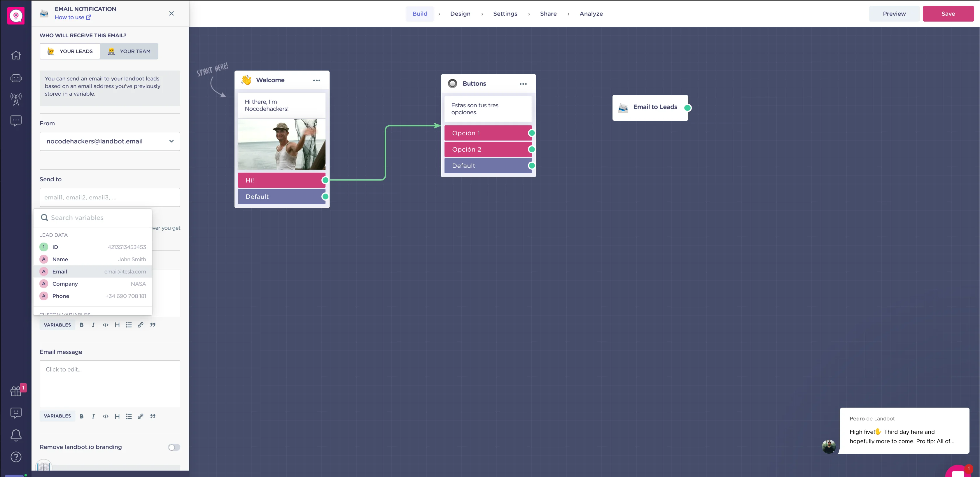Open the help question mark icon
This screenshot has width=980, height=477.
point(15,457)
